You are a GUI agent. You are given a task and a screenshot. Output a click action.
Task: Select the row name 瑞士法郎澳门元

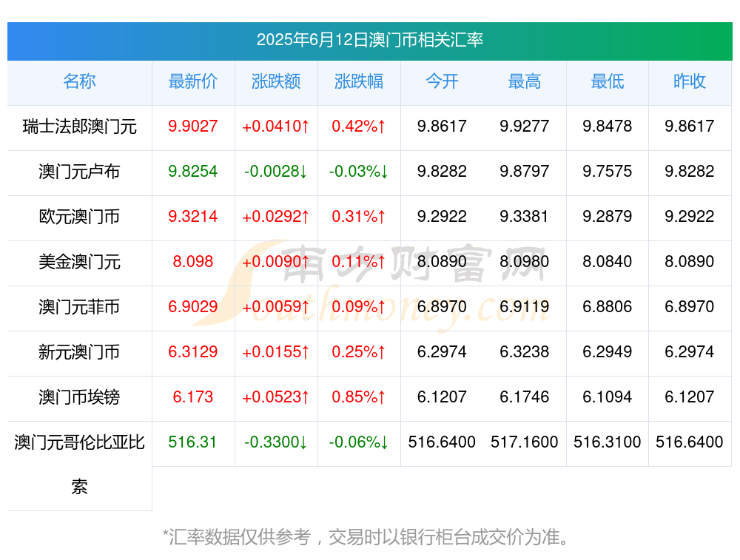coord(79,126)
